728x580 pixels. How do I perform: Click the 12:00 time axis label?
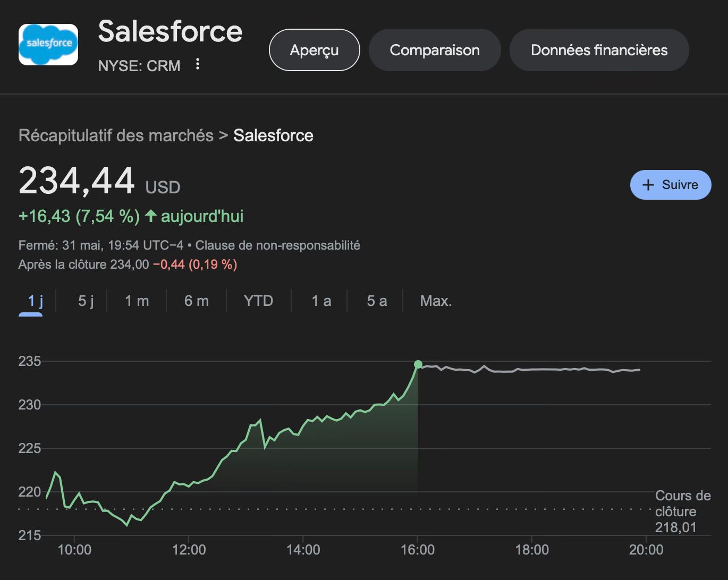coord(189,550)
